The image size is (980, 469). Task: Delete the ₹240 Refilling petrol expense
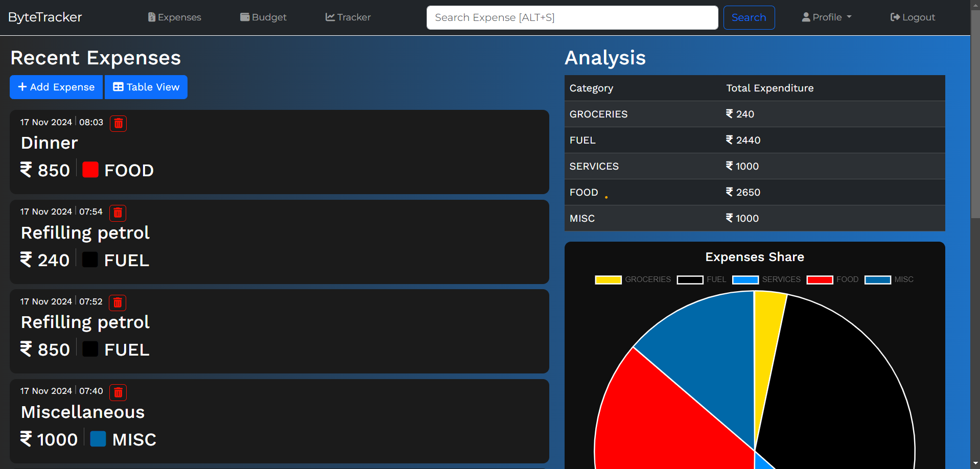click(118, 213)
